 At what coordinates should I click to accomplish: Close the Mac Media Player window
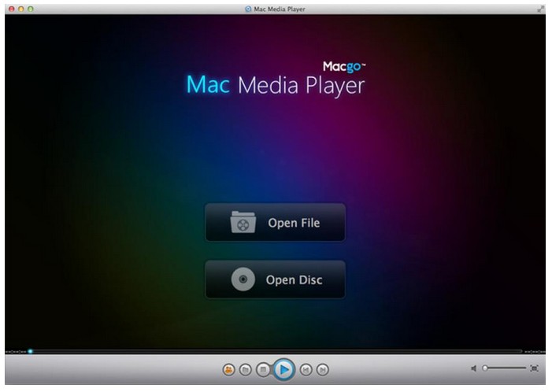[12, 9]
